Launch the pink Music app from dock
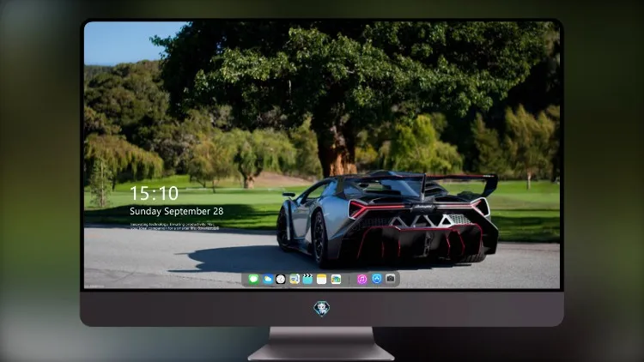This screenshot has width=644, height=362. pyautogui.click(x=361, y=279)
